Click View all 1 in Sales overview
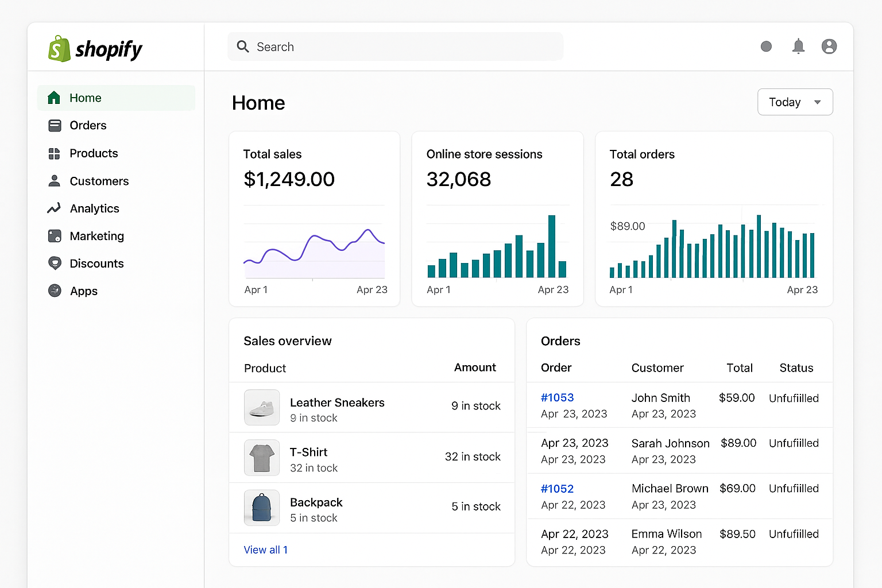Viewport: 882px width, 588px height. pos(266,550)
